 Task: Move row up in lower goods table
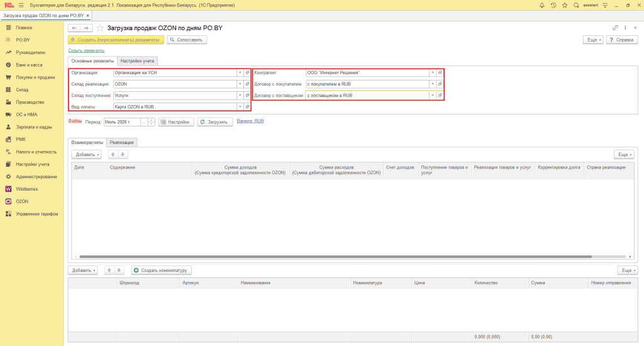pos(109,271)
